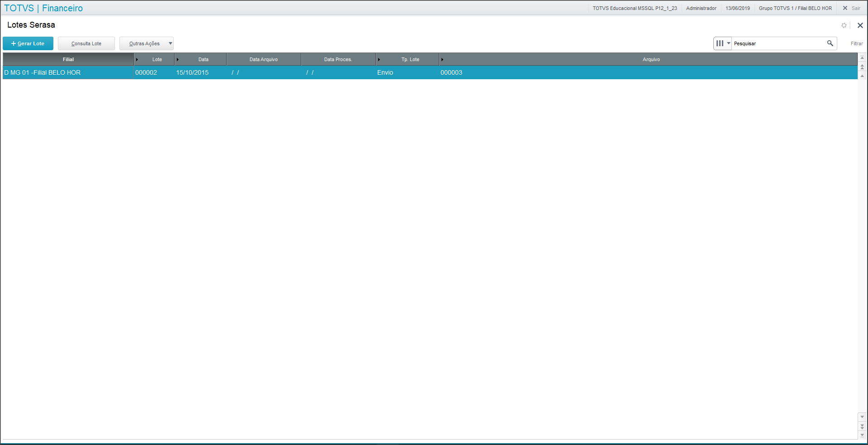Click the TOTVS | Financeiro title
The image size is (868, 445).
[x=43, y=8]
